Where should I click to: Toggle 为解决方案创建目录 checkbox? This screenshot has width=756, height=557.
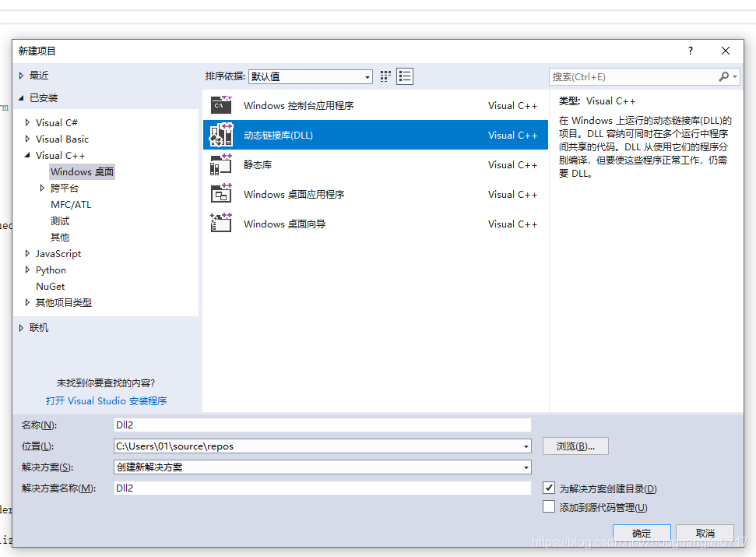coord(549,488)
